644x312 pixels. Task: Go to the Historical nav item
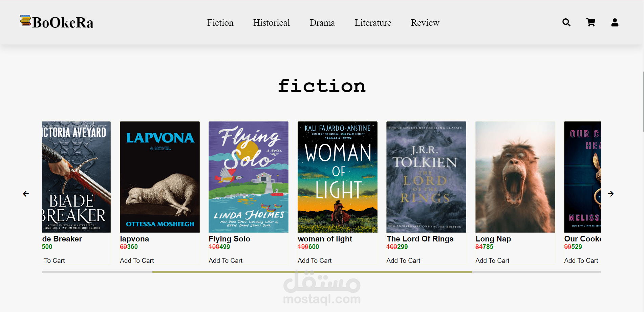pyautogui.click(x=272, y=23)
